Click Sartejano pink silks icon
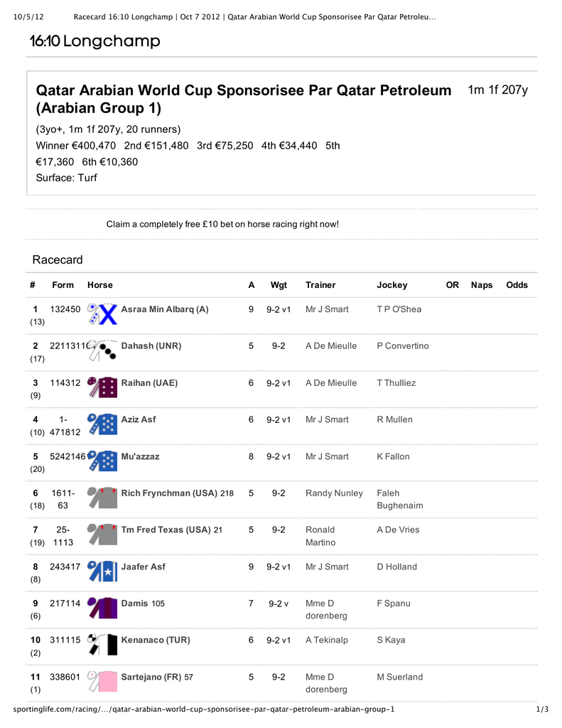 click(x=102, y=682)
